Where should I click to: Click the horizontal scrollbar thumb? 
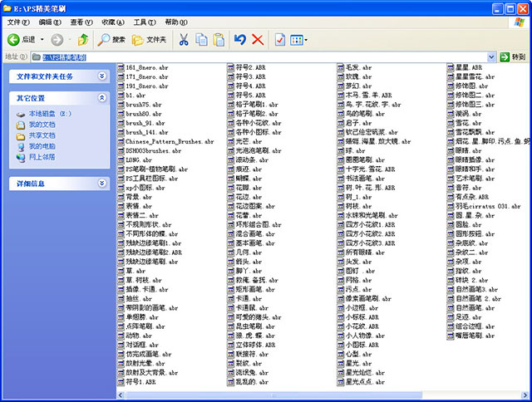point(273,395)
